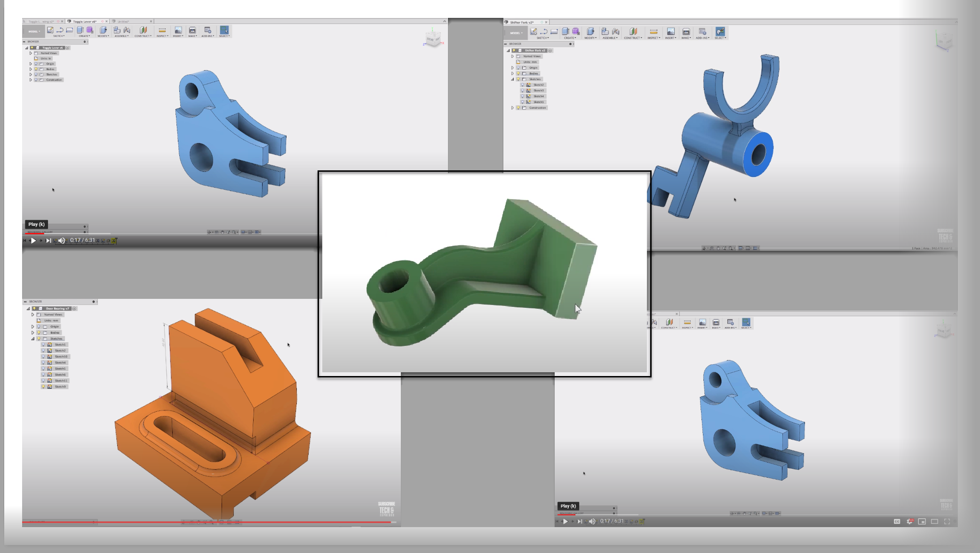Select Sketch10 in Door Bearing browser tree

pyautogui.click(x=61, y=357)
